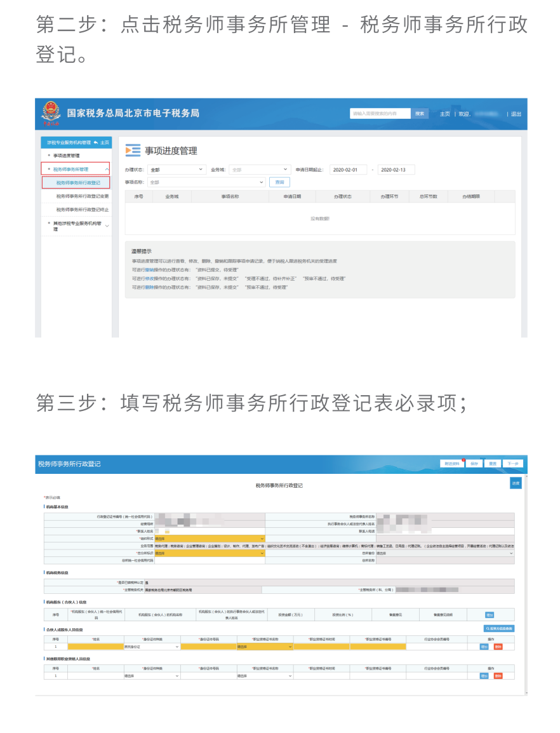Click red 删除 button in other personnel row
The width and height of the screenshot is (560, 733).
point(498,676)
